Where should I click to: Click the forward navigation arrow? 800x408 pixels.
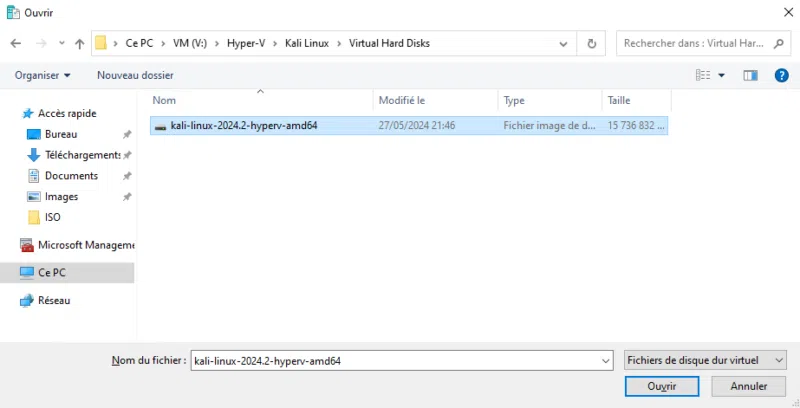[x=41, y=43]
